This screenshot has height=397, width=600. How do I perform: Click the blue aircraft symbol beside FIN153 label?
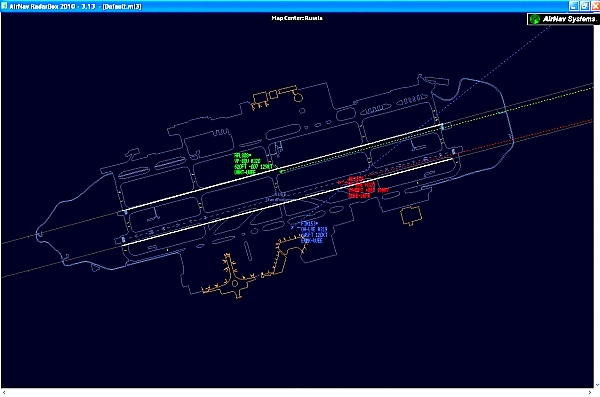click(293, 227)
